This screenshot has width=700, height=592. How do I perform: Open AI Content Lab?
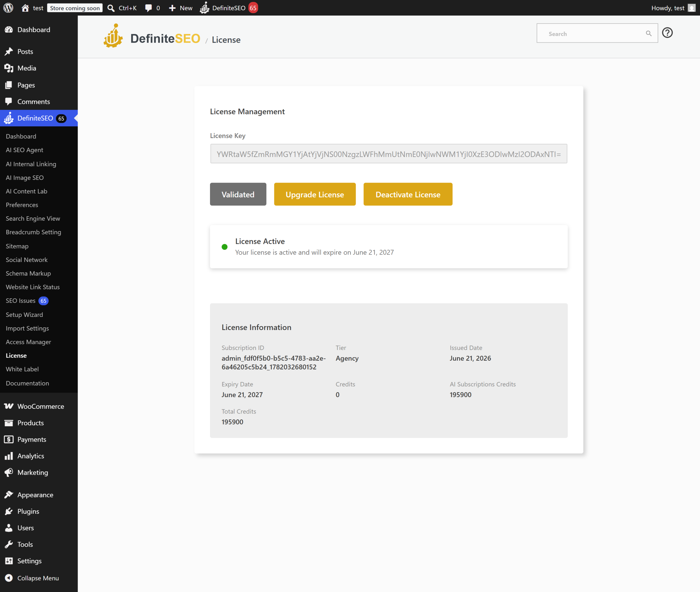27,191
